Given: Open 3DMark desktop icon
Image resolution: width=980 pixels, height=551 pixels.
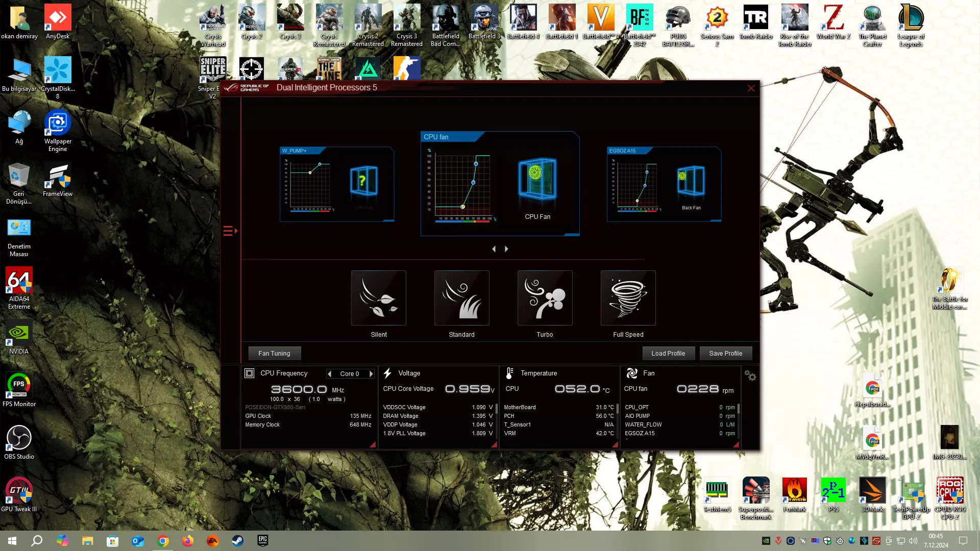Looking at the screenshot, I should pos(872,495).
